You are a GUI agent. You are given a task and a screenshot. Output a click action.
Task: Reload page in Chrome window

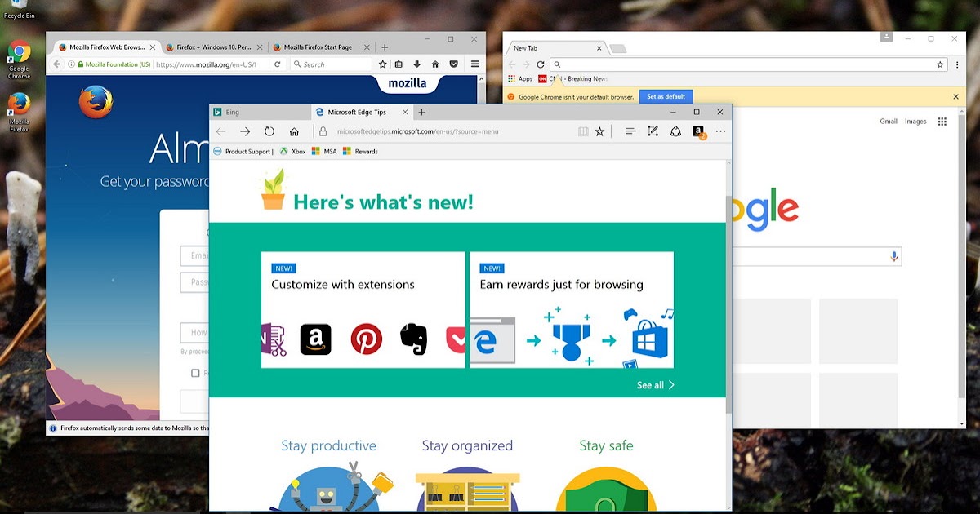pos(541,64)
